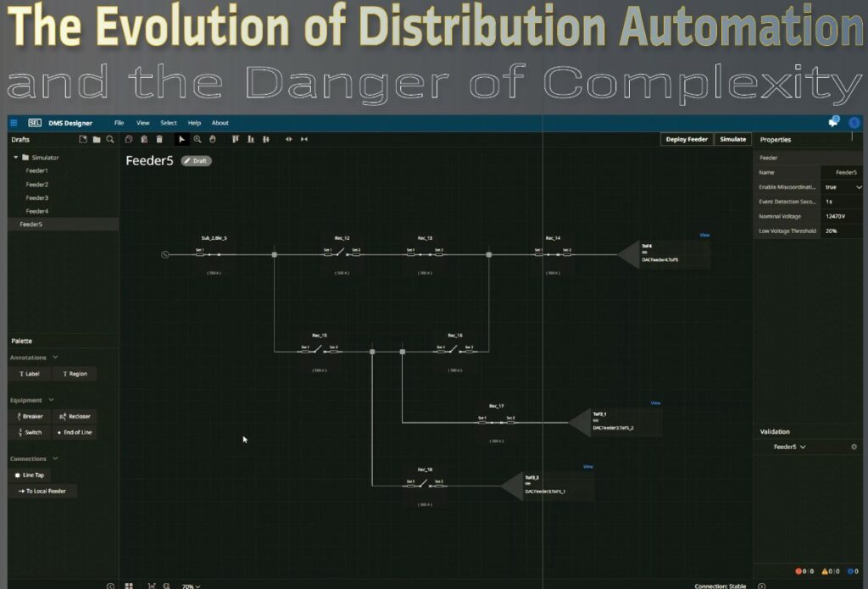Screen dimensions: 868x589
Task: Open validation settings gear icon
Action: point(854,447)
